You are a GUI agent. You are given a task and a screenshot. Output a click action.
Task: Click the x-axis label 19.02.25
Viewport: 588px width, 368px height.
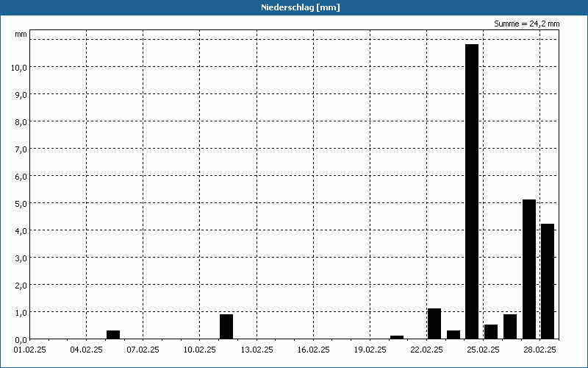(370, 350)
